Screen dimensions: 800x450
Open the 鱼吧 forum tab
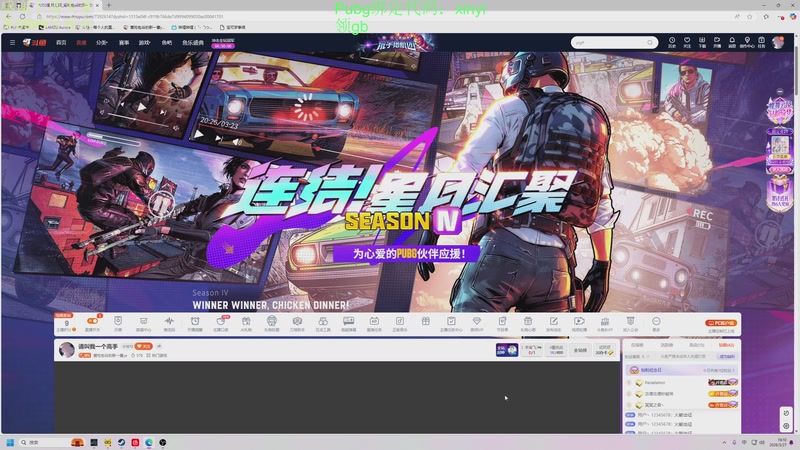(x=167, y=43)
